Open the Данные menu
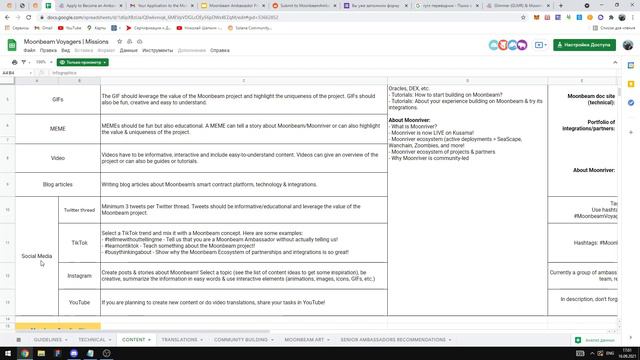 (129, 50)
